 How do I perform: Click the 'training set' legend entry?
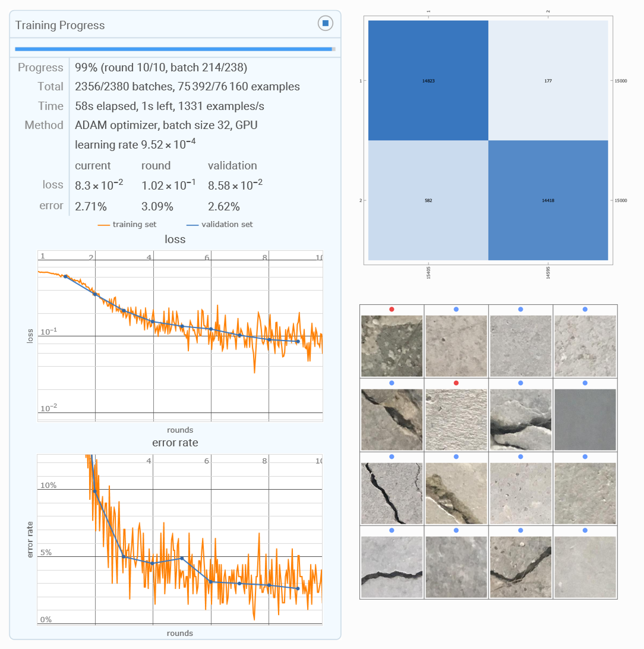(127, 224)
